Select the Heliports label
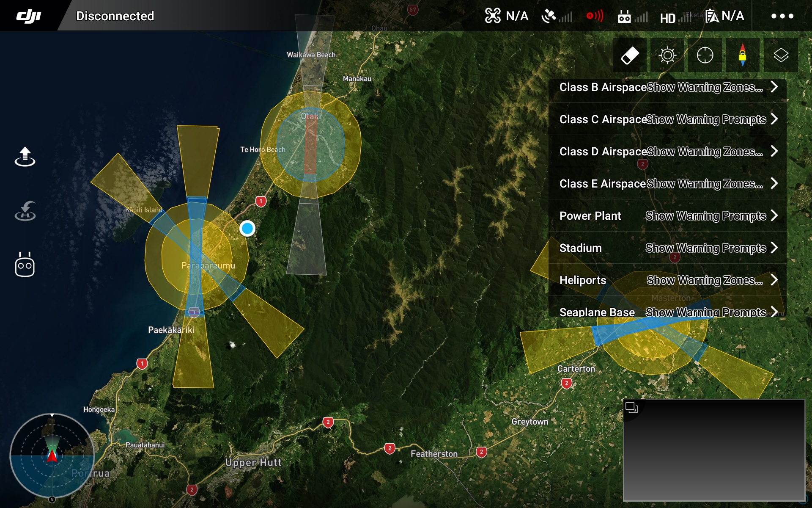Image resolution: width=812 pixels, height=508 pixels. pyautogui.click(x=583, y=280)
